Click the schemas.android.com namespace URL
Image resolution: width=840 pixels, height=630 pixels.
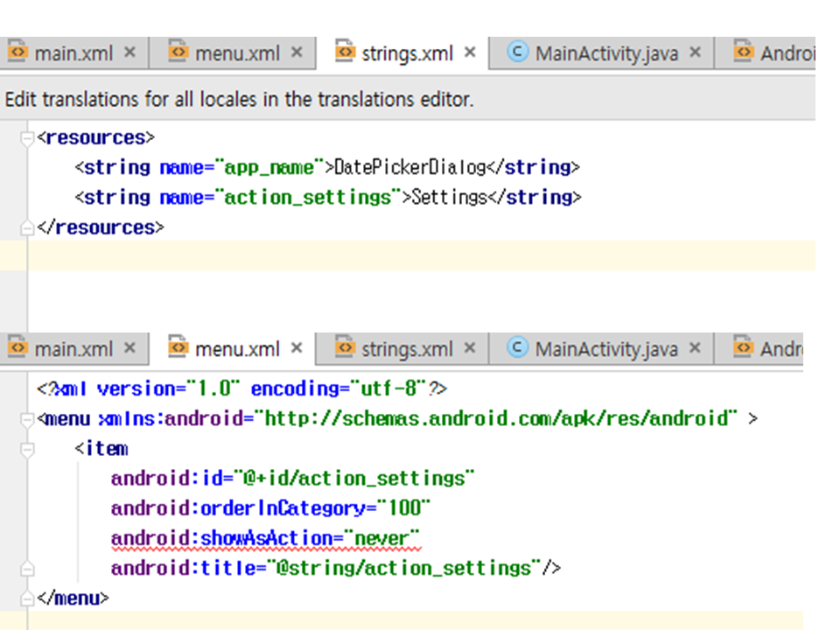click(x=496, y=419)
